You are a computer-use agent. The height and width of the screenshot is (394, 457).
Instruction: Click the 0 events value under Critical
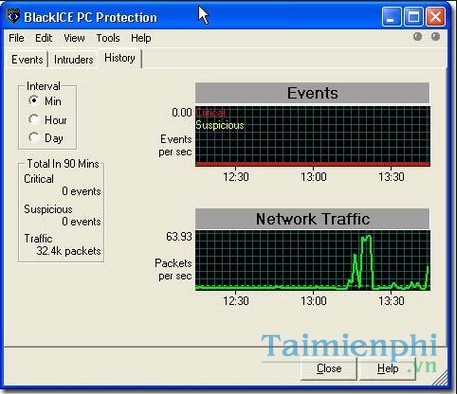[81, 191]
